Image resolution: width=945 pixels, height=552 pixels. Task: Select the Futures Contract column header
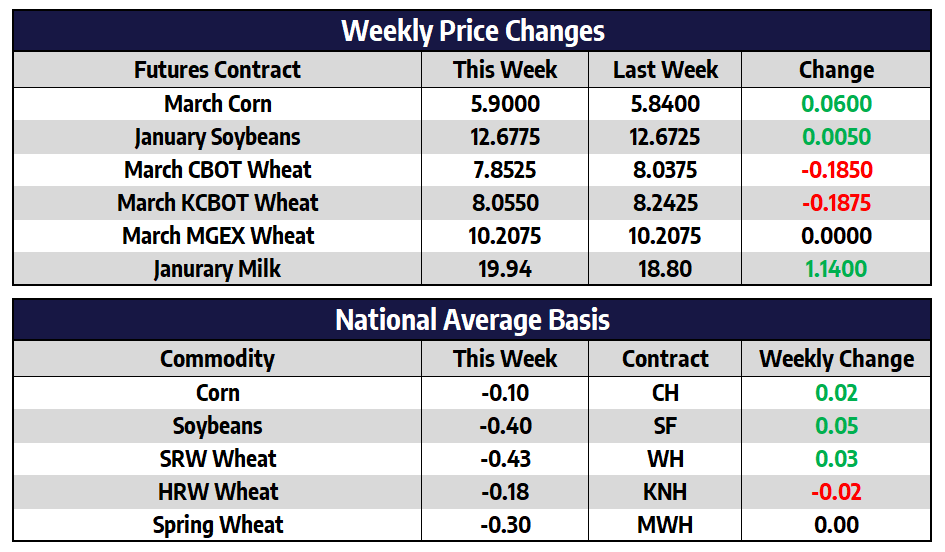(217, 70)
